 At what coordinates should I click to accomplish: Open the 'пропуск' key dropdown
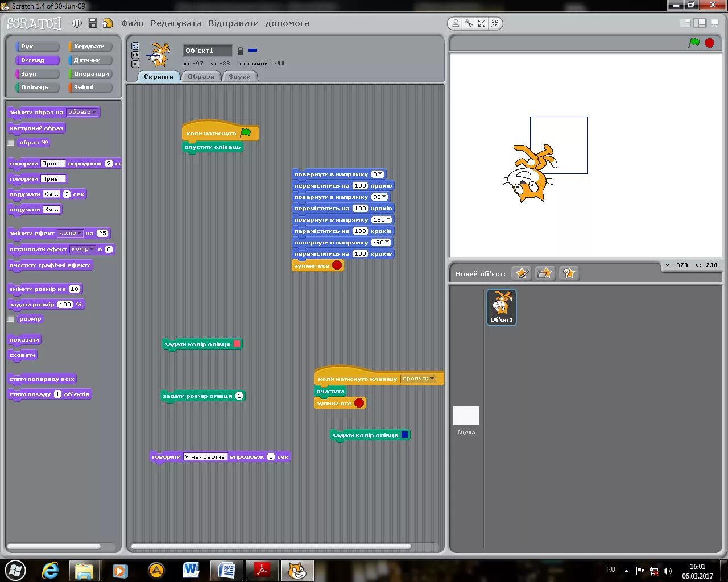click(x=418, y=379)
